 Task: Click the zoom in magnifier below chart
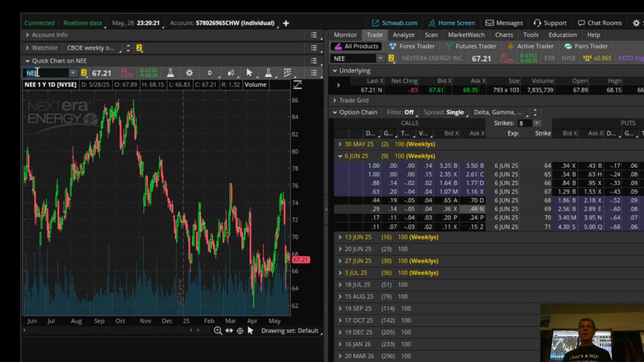(x=218, y=330)
